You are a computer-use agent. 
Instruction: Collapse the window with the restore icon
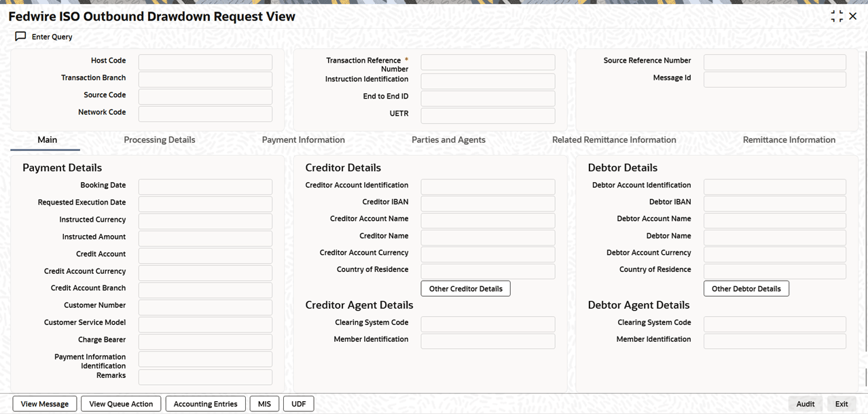(x=837, y=16)
